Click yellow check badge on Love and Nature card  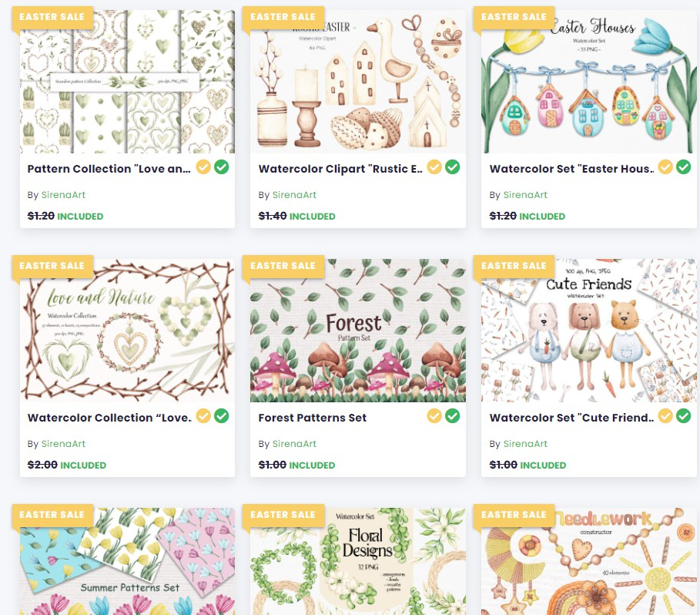pyautogui.click(x=203, y=416)
